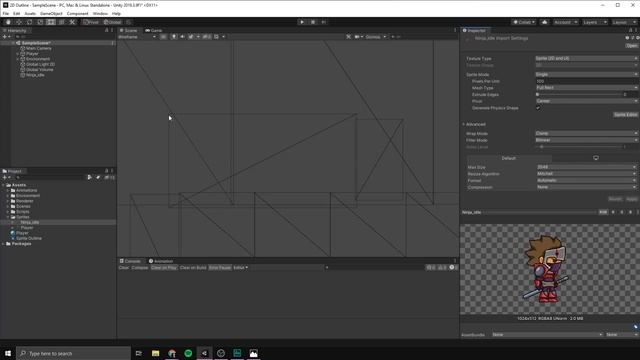Select the Move tool
Screen dimensions: 640x360
pos(19,22)
